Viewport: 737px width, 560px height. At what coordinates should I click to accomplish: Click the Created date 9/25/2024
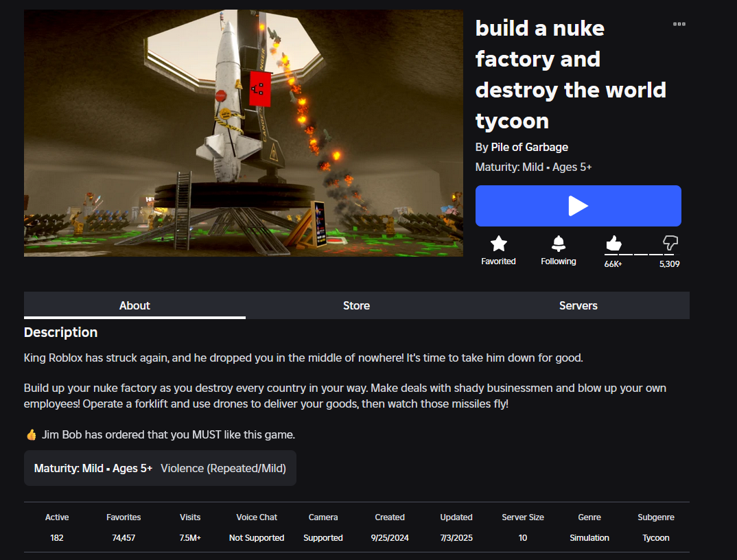tap(390, 538)
